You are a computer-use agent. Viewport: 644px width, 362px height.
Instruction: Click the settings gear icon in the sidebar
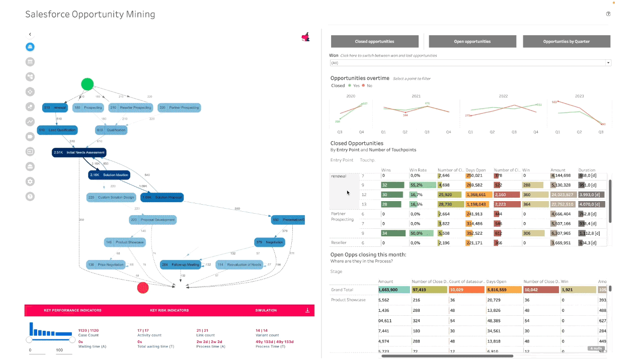point(30,182)
